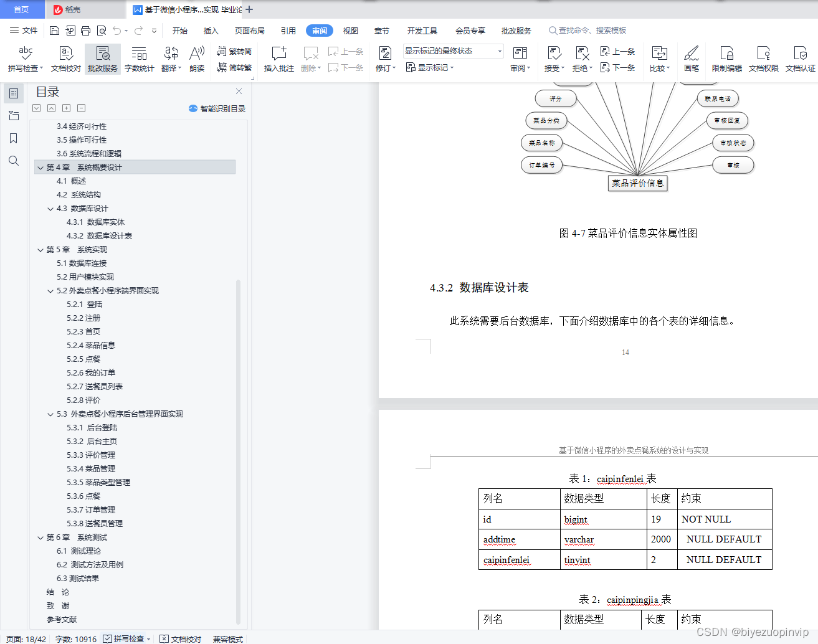Image resolution: width=818 pixels, height=644 pixels.
Task: Click the command search box 查找命令
Action: 587,31
